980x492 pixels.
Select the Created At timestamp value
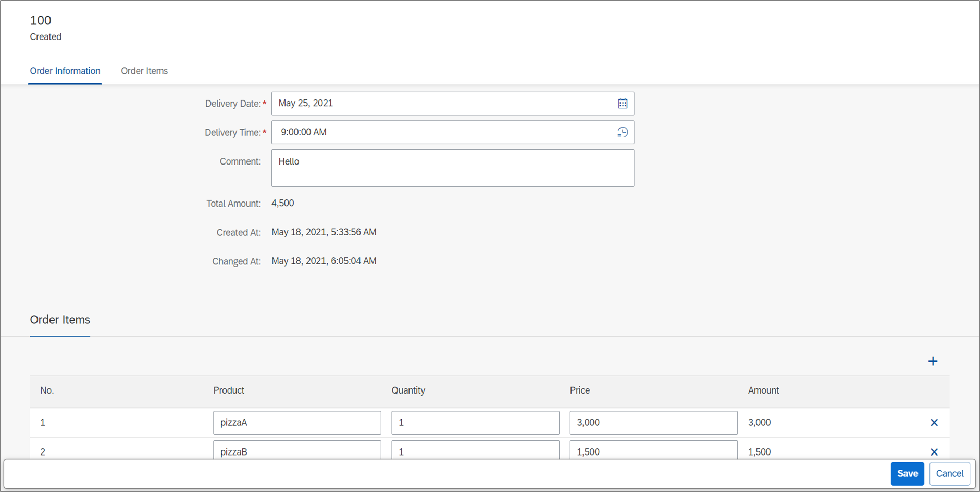pyautogui.click(x=324, y=232)
